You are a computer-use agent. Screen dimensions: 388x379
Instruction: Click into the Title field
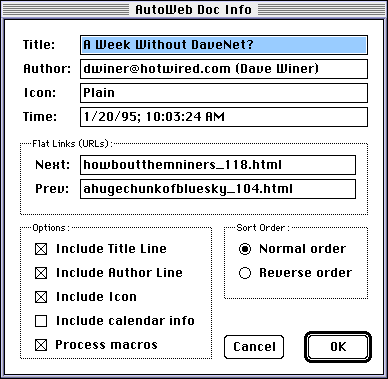224,45
